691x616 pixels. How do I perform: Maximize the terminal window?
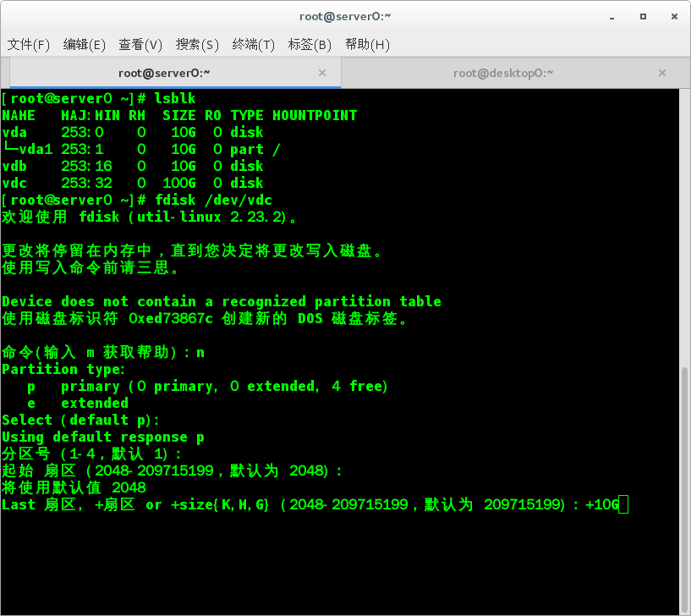(x=643, y=16)
